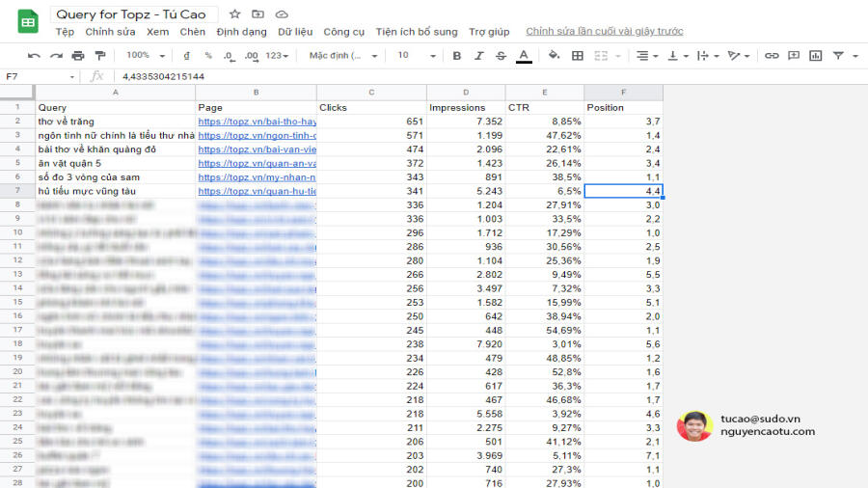Open the Dữ liệu menu
The height and width of the screenshot is (488, 868).
(x=295, y=32)
